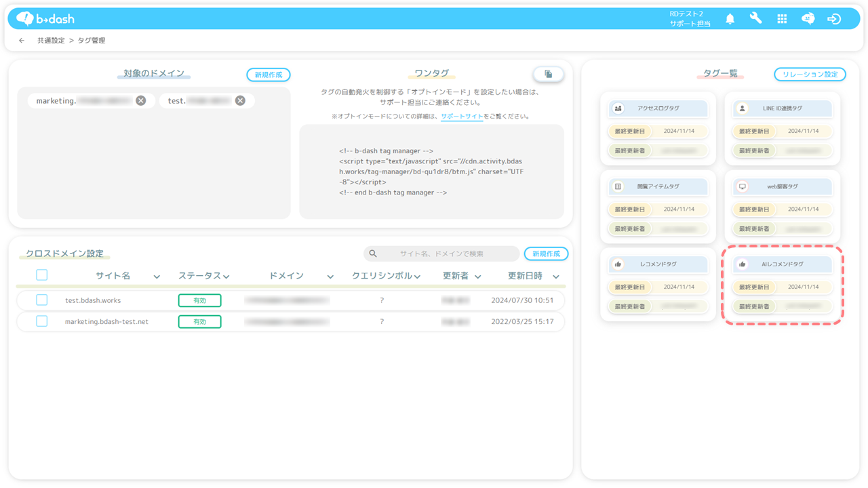This screenshot has height=488, width=868.
Task: Click タグ管理 in the breadcrumb
Action: pos(92,41)
